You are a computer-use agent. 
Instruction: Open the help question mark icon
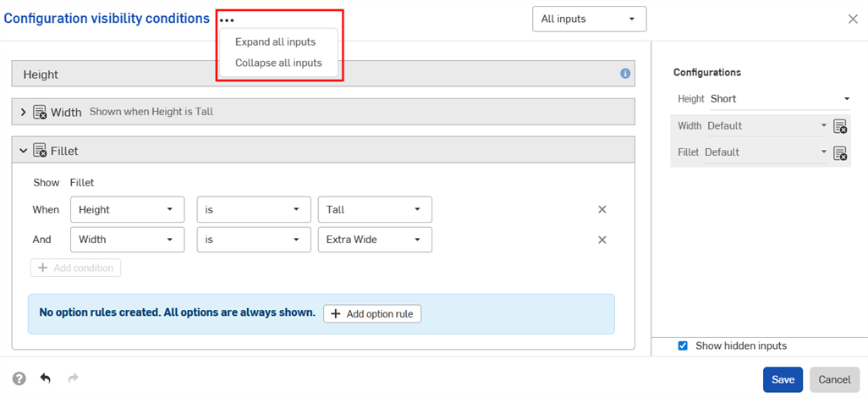19,379
